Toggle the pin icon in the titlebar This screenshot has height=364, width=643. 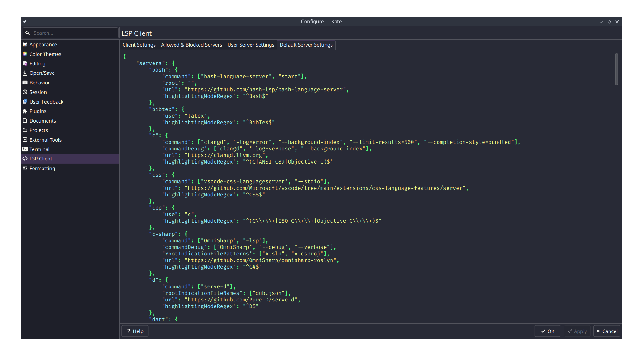pyautogui.click(x=24, y=21)
